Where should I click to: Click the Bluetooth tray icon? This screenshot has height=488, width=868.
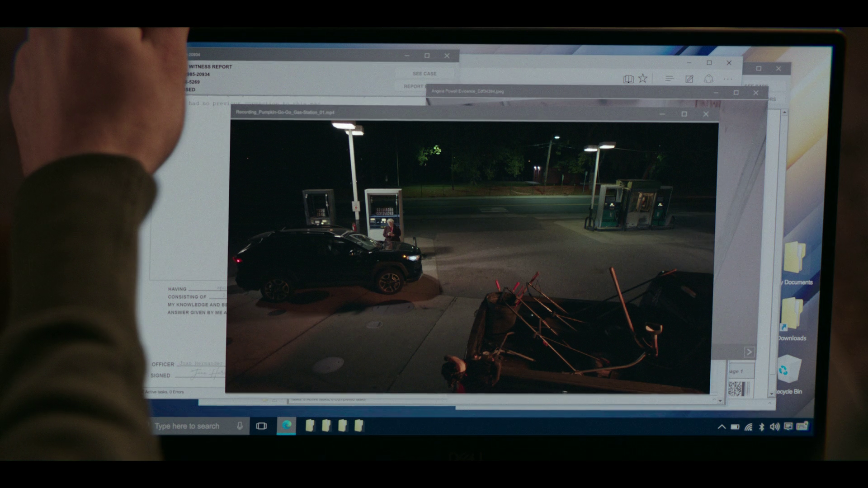(762, 427)
